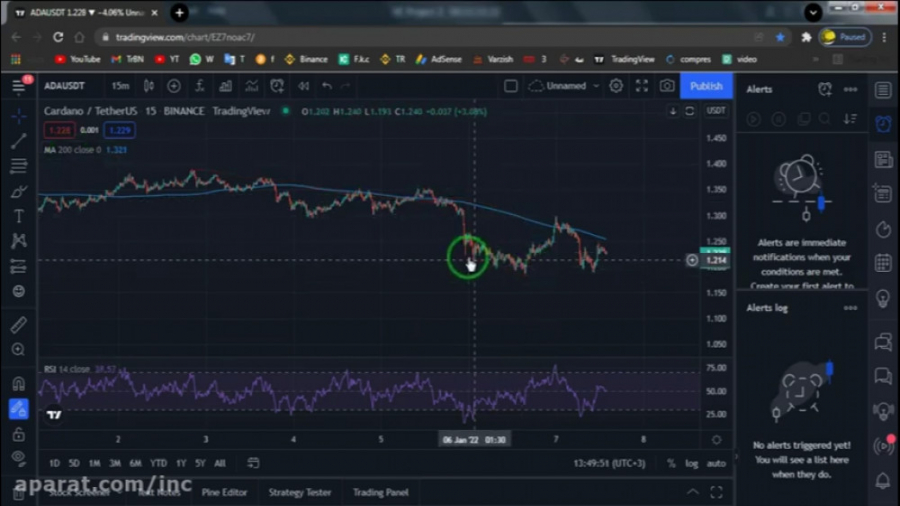Click the Publish button
This screenshot has width=900, height=506.
706,86
